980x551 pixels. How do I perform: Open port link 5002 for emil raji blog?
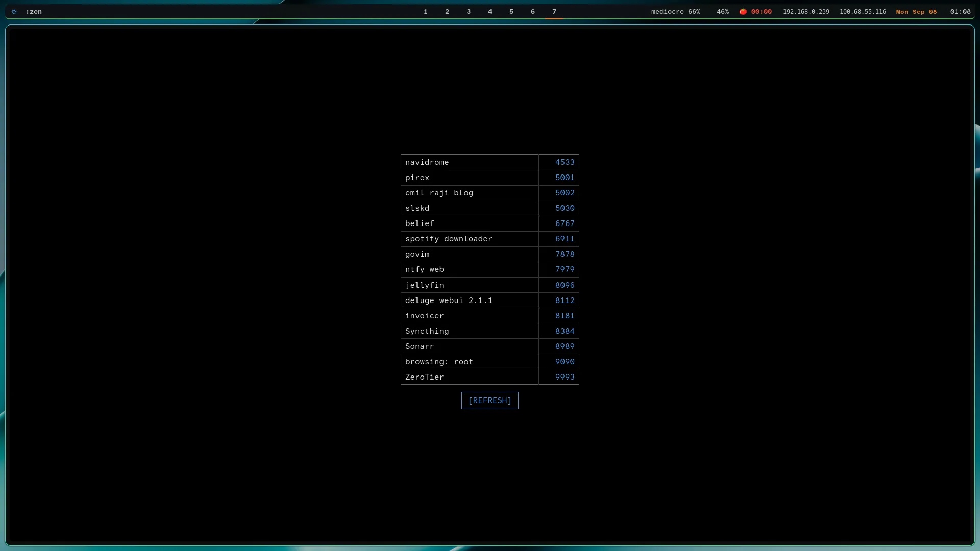pos(565,193)
